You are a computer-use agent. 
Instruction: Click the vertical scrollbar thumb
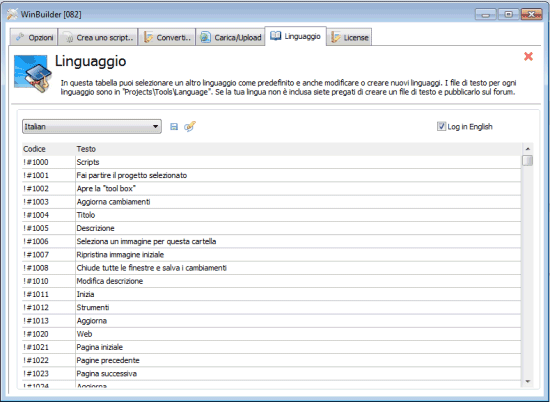(x=527, y=160)
